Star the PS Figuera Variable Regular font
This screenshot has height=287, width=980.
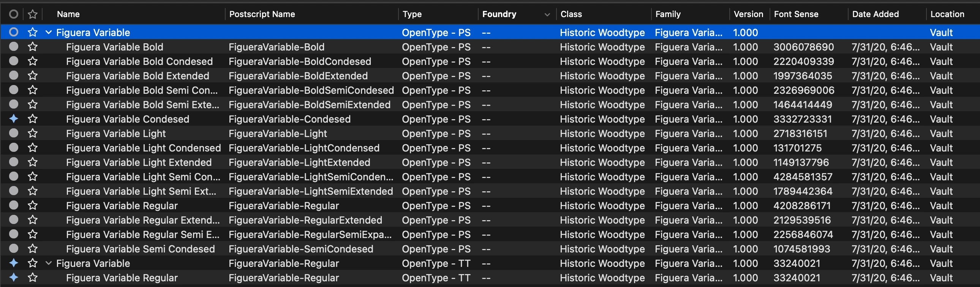click(x=33, y=206)
